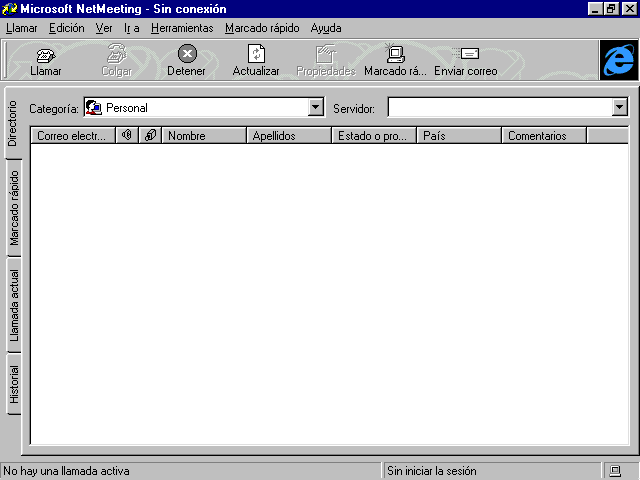Open the Ayuda menu
Screen dimensions: 640x480
pos(326,28)
